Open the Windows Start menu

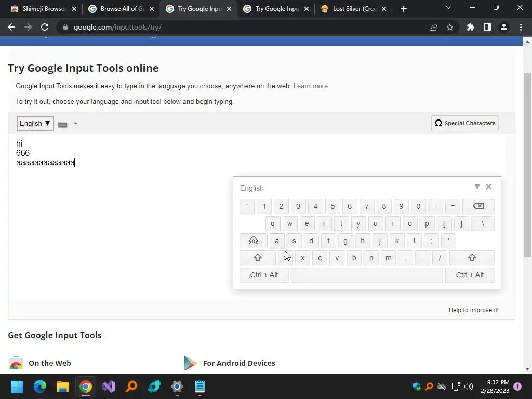(17, 387)
